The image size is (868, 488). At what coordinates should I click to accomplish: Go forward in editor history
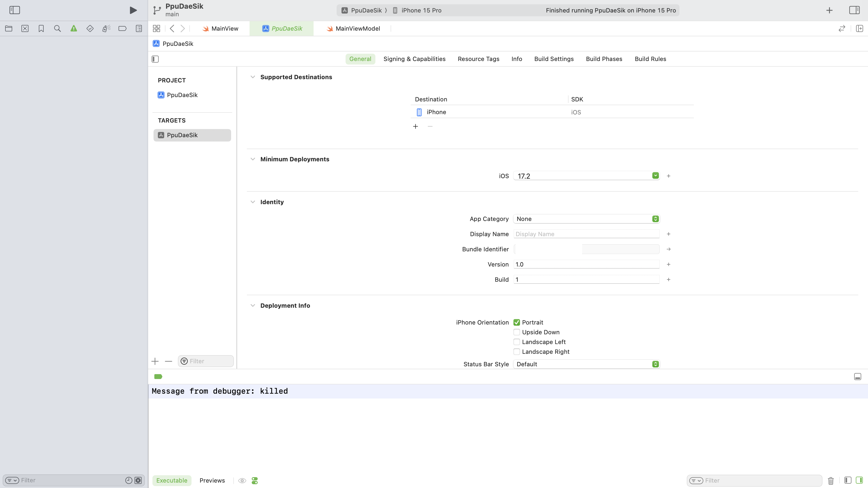click(183, 29)
